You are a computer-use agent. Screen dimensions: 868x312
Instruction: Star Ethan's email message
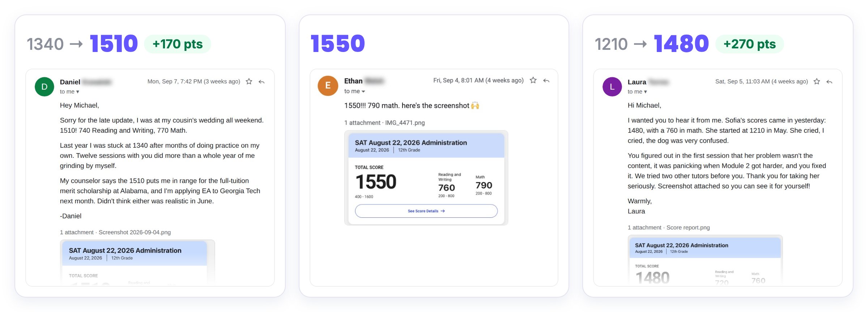coord(533,80)
